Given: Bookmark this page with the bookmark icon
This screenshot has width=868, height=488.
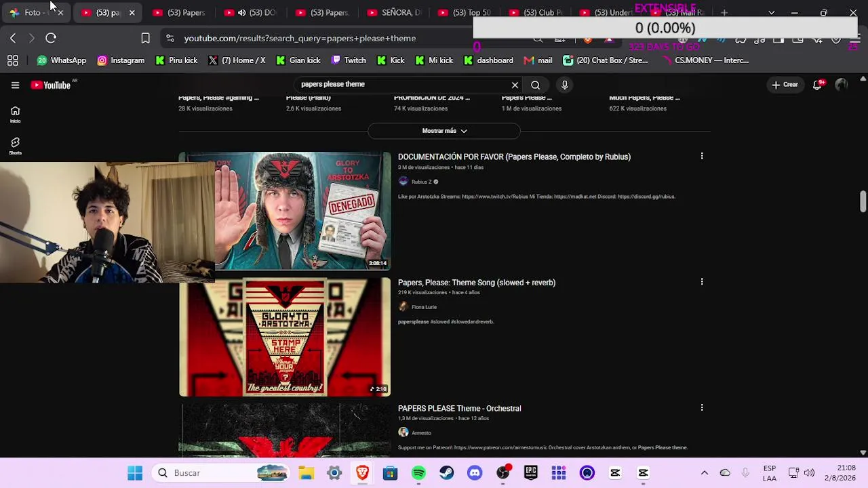Looking at the screenshot, I should 145,39.
